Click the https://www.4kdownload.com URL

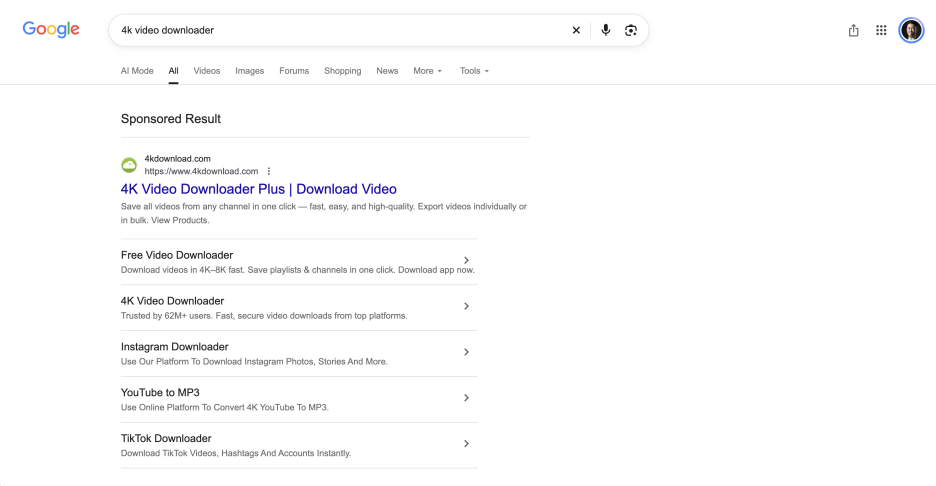click(x=201, y=171)
